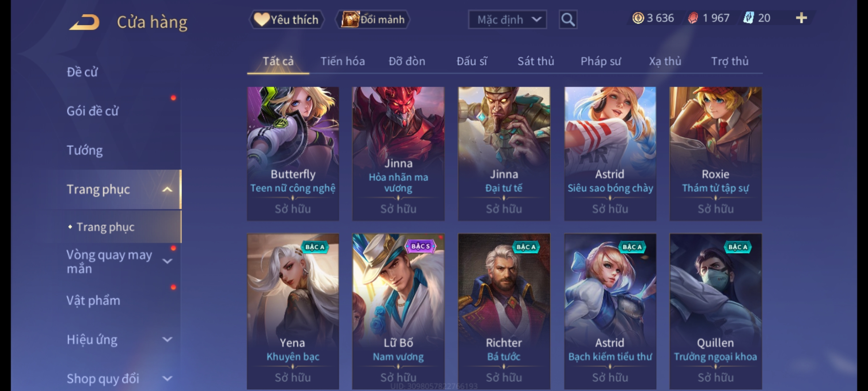This screenshot has width=868, height=391.
Task: Tap the plus icon to add currency
Action: 801,18
